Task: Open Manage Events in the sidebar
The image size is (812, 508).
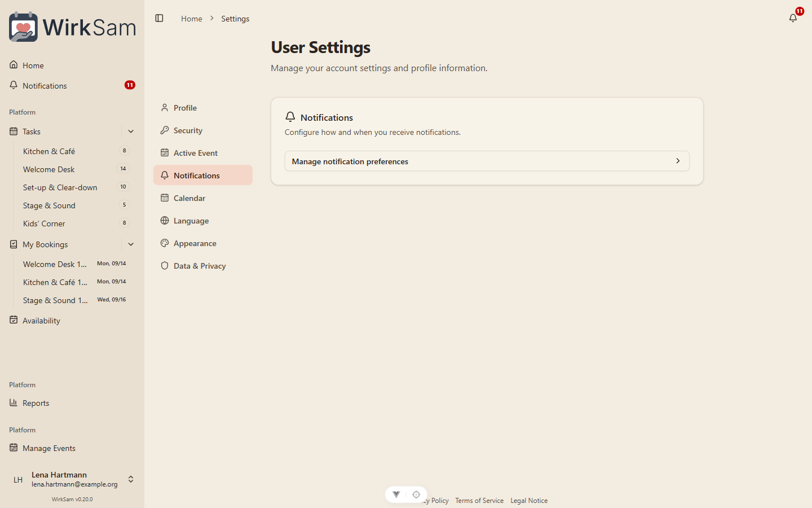Action: tap(72, 448)
